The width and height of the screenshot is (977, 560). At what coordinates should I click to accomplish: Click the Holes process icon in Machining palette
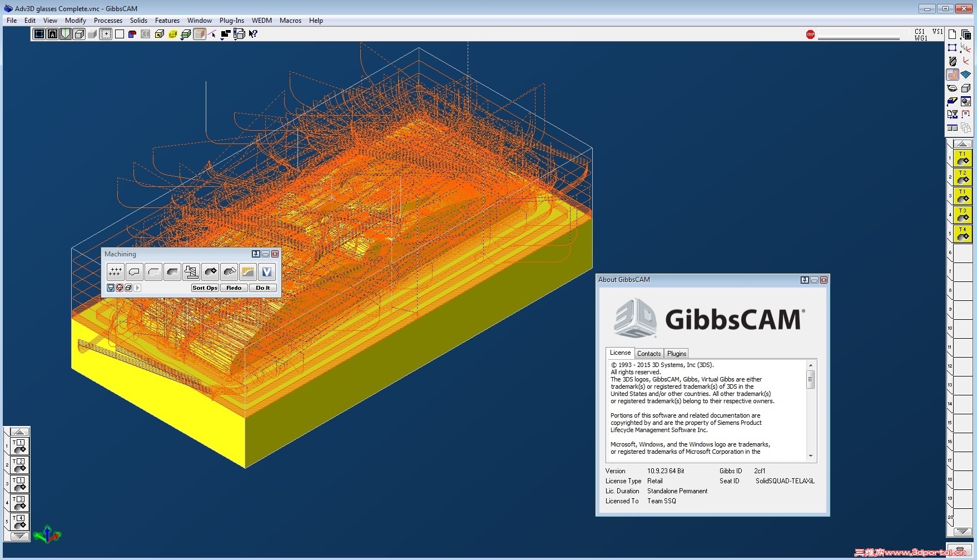coord(115,272)
